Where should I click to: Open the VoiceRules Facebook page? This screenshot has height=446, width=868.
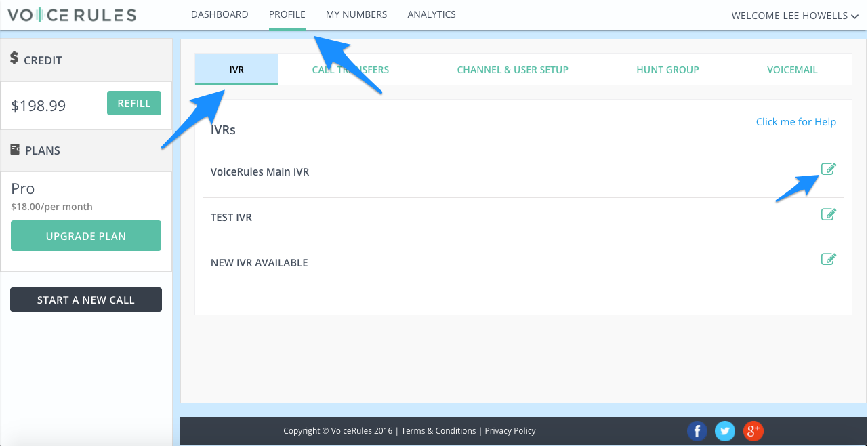point(697,431)
